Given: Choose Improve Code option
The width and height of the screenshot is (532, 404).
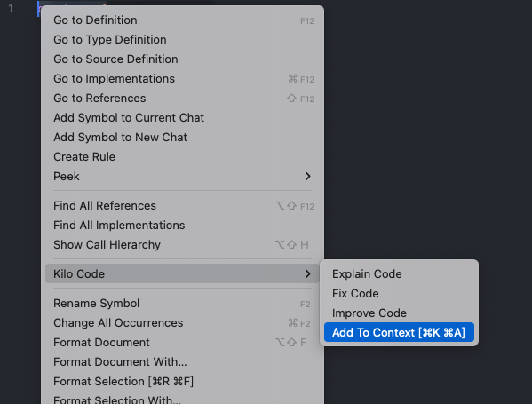Looking at the screenshot, I should tap(399, 313).
